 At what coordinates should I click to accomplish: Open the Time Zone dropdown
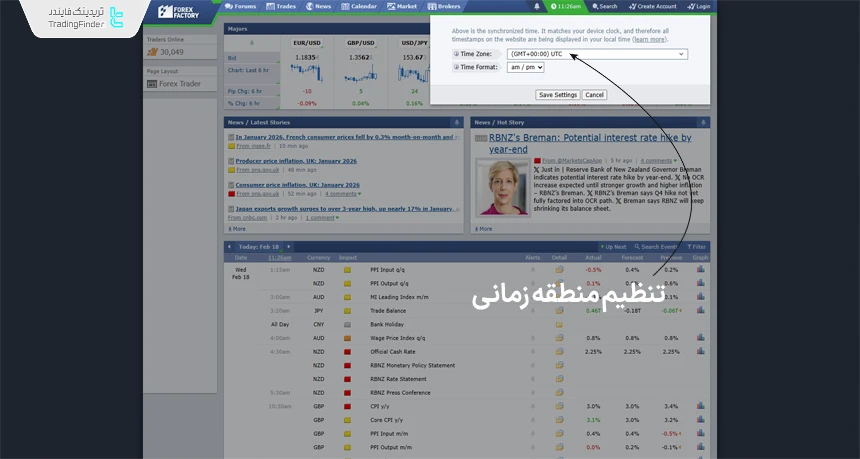(597, 54)
